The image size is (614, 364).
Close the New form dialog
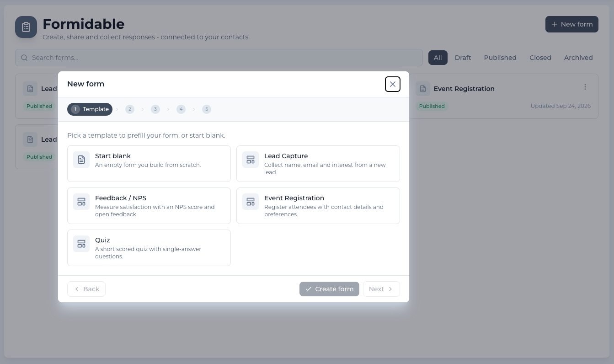tap(393, 84)
